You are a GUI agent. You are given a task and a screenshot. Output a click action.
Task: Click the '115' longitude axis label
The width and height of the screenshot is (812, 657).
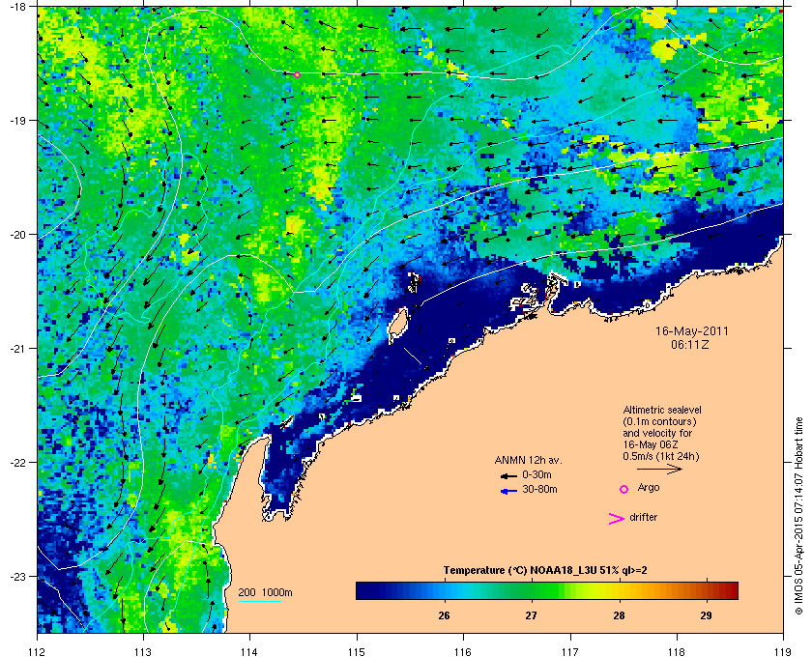357,652
